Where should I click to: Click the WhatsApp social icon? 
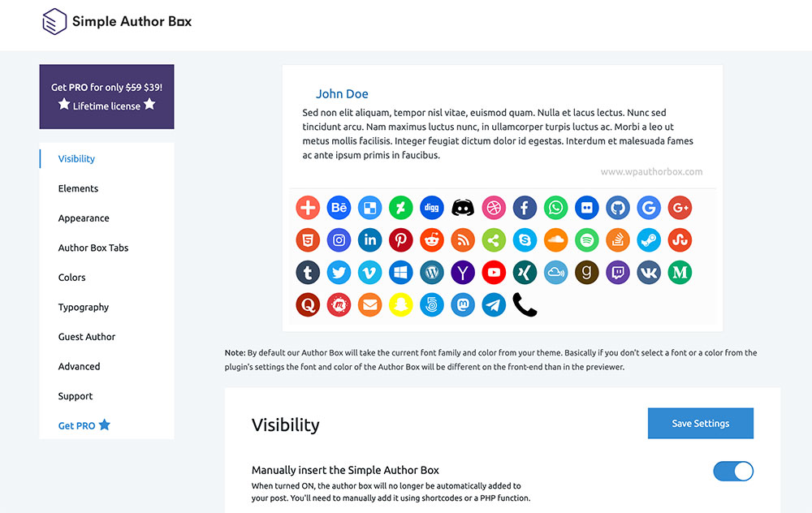click(x=556, y=208)
